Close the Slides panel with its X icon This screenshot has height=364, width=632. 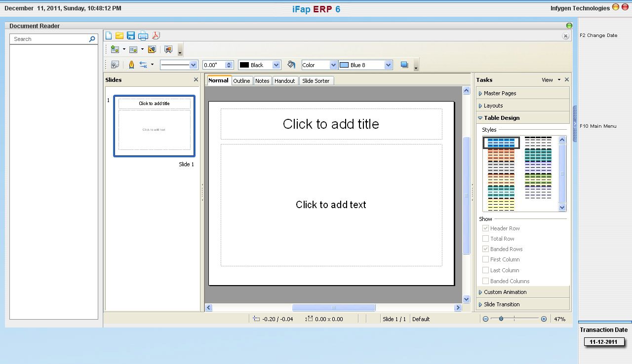pyautogui.click(x=196, y=79)
